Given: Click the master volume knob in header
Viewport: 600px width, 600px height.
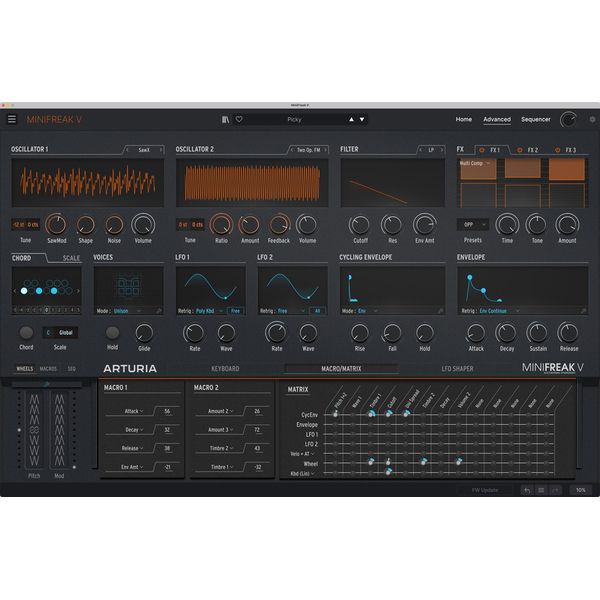Looking at the screenshot, I should (568, 119).
